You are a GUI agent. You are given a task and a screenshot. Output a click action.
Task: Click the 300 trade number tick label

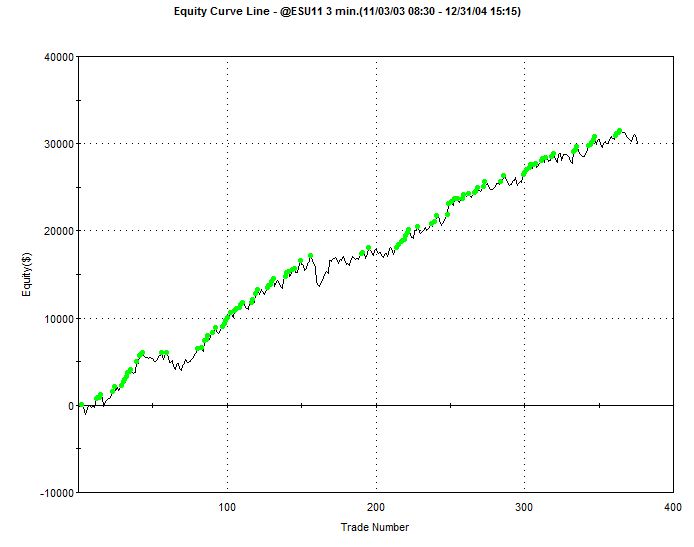click(524, 507)
